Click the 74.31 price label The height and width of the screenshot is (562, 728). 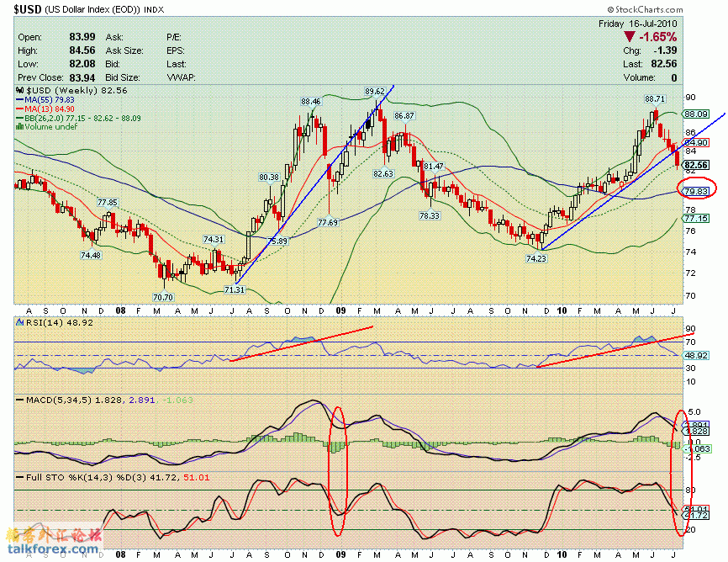pos(214,239)
